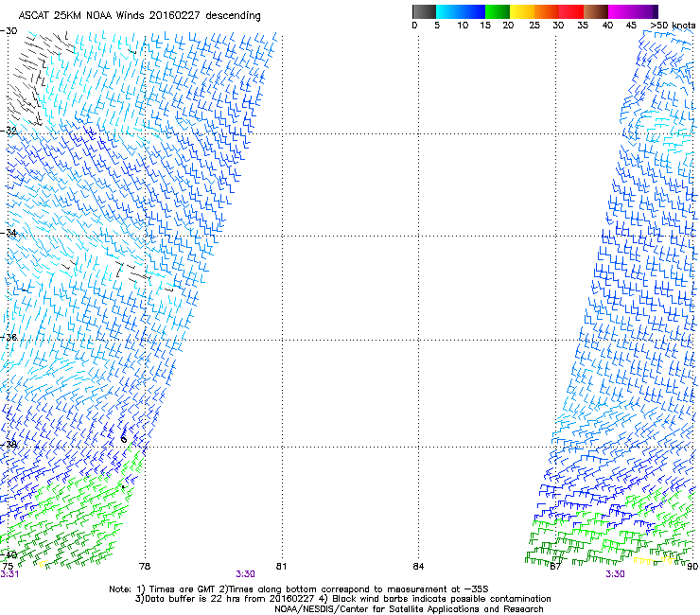Click the "35" label under the color bar
The height and width of the screenshot is (615, 700).
(583, 26)
